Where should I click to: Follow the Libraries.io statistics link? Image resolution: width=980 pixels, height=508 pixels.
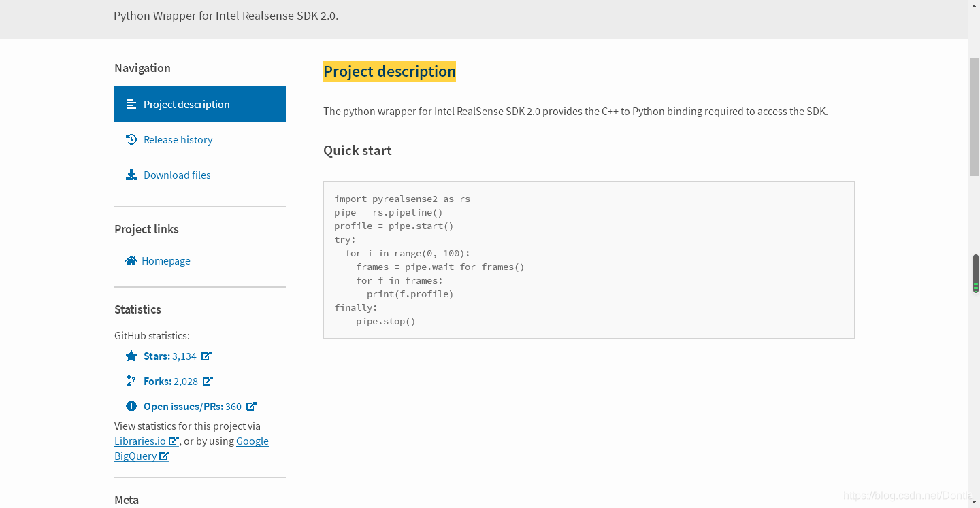pyautogui.click(x=140, y=441)
